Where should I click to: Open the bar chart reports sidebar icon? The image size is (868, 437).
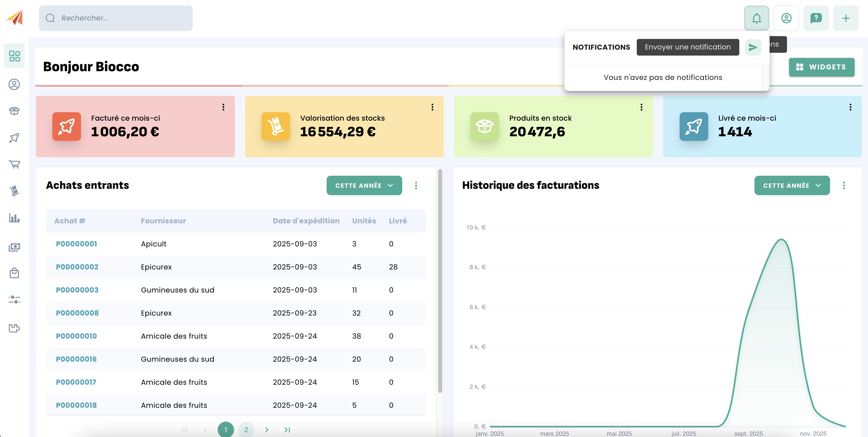point(14,218)
